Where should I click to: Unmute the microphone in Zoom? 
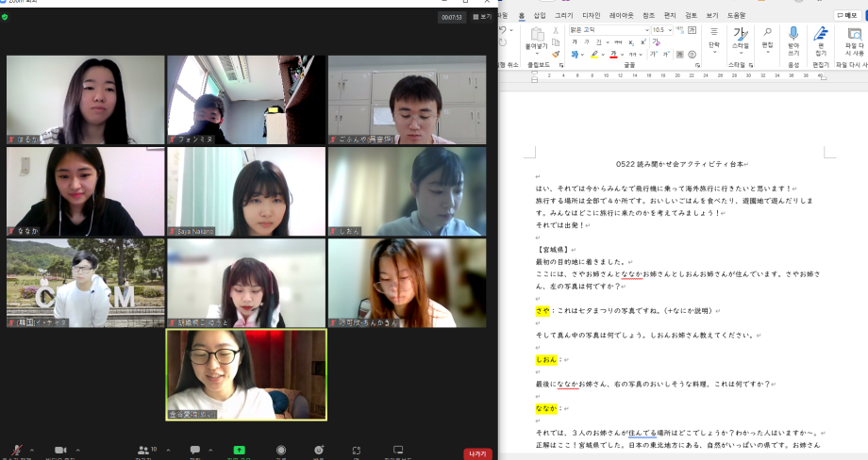click(x=16, y=451)
